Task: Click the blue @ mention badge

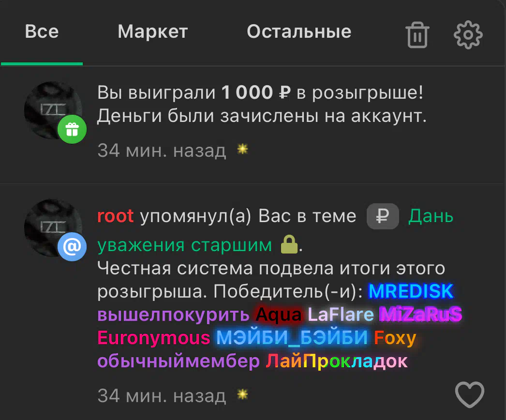Action: click(72, 247)
